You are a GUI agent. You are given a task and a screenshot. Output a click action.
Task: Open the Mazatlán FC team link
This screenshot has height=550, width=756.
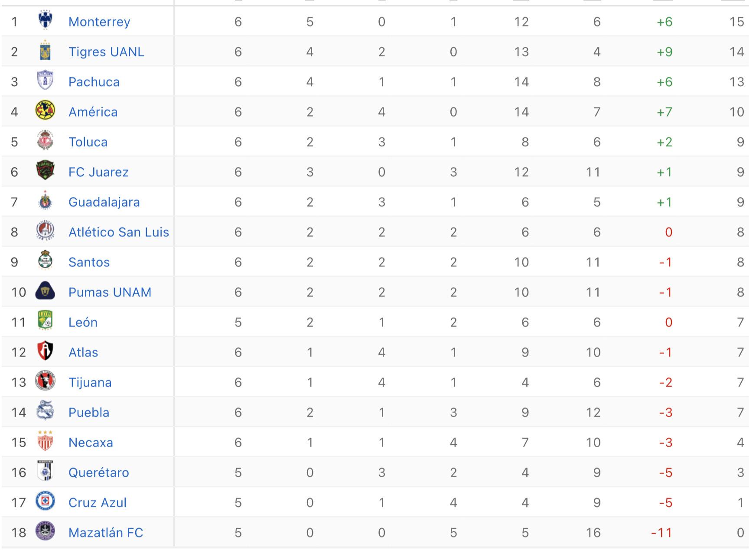[x=105, y=532]
